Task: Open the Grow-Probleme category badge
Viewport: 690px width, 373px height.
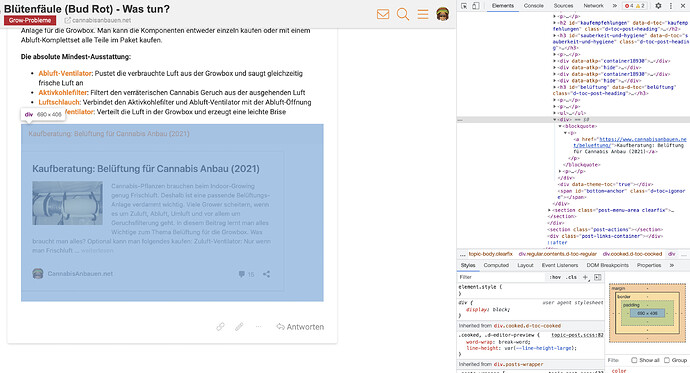Action: pos(30,20)
